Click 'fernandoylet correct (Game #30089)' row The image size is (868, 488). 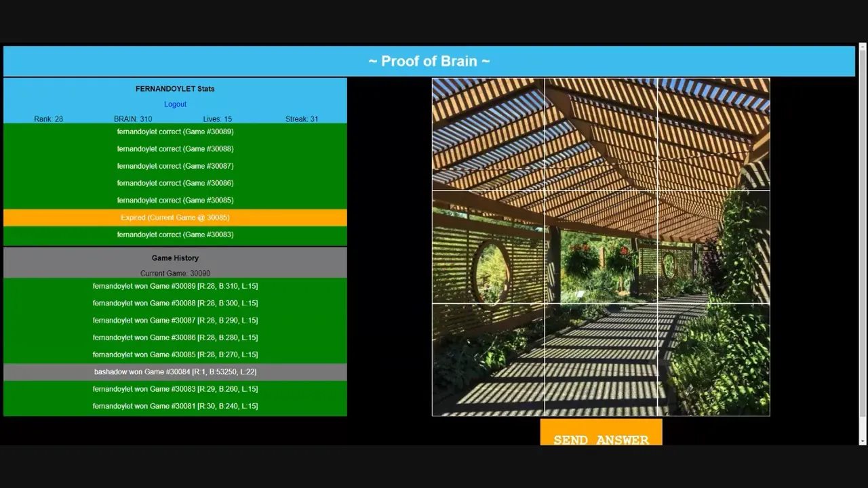[175, 132]
